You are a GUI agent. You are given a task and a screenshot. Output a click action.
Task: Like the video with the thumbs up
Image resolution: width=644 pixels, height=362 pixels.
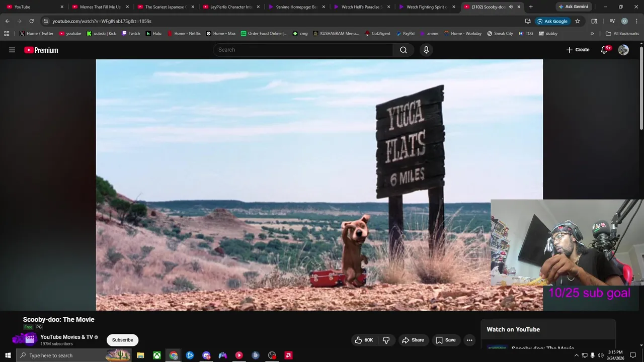[364, 340]
